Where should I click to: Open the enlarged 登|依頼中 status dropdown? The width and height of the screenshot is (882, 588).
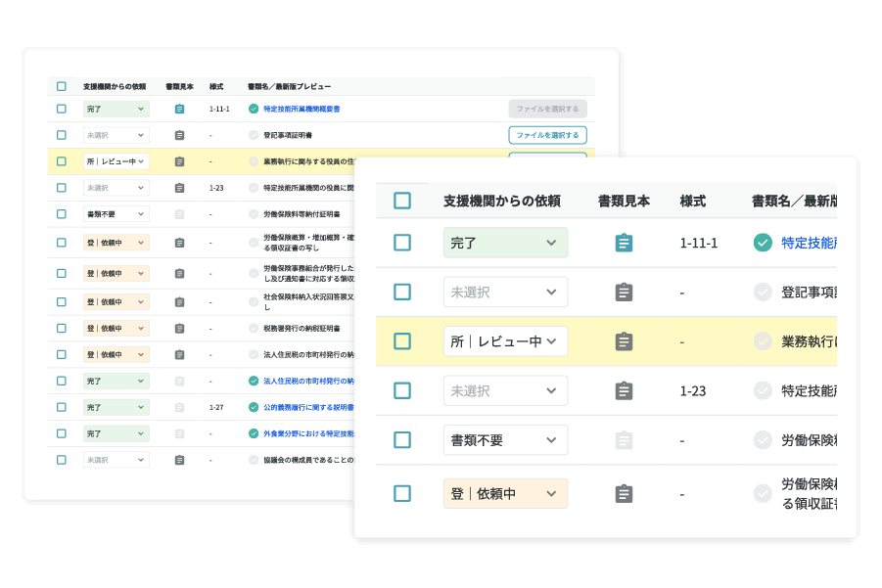(505, 494)
